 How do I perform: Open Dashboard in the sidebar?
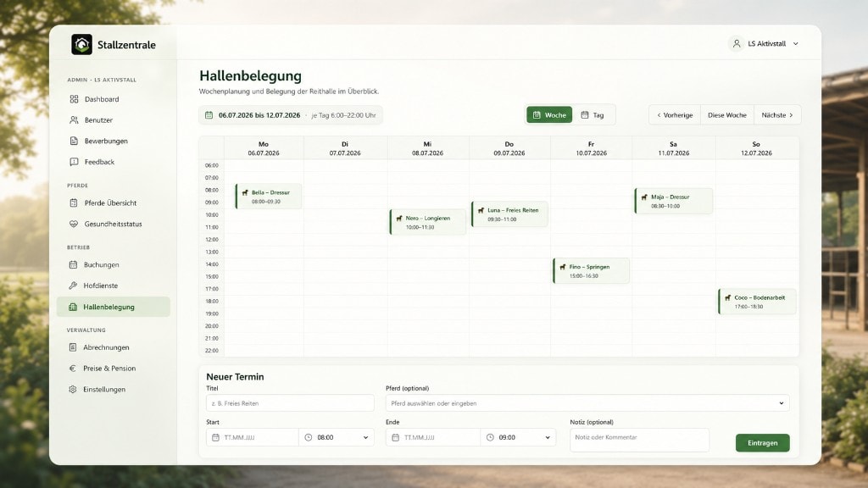pyautogui.click(x=114, y=99)
